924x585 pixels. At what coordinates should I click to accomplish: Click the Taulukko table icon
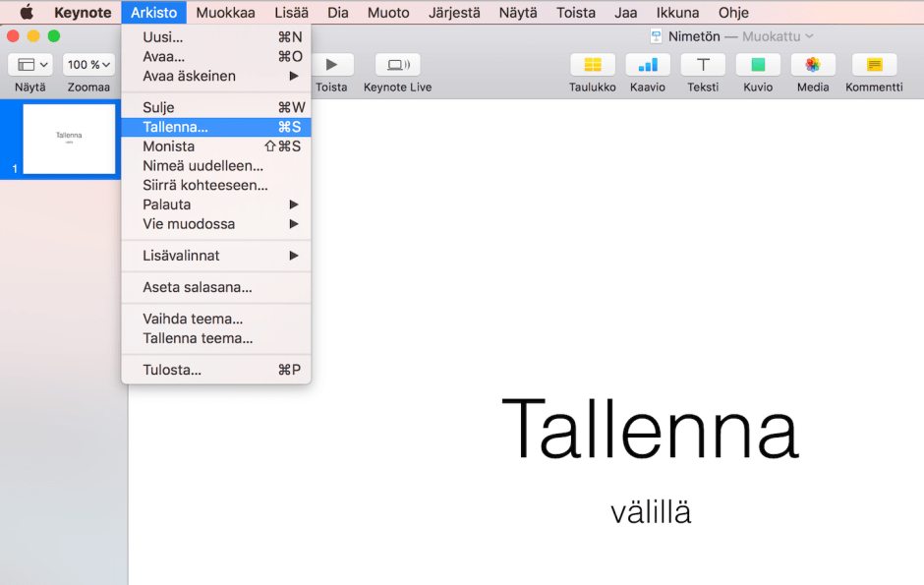[592, 65]
